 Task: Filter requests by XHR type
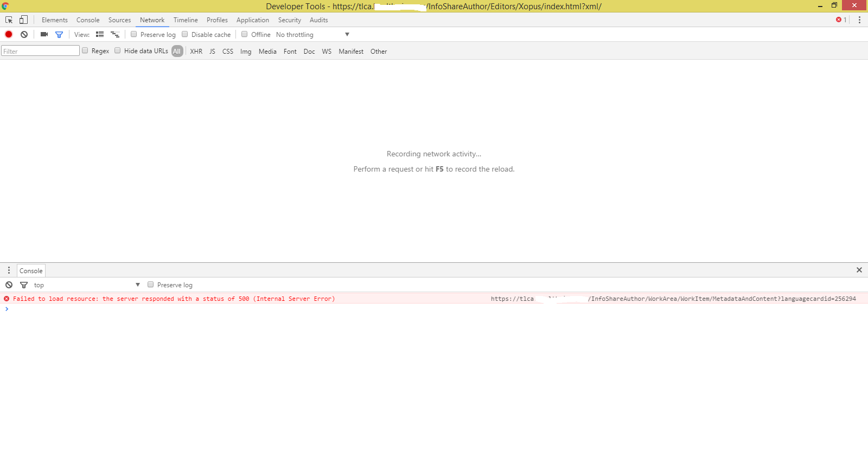click(x=196, y=52)
